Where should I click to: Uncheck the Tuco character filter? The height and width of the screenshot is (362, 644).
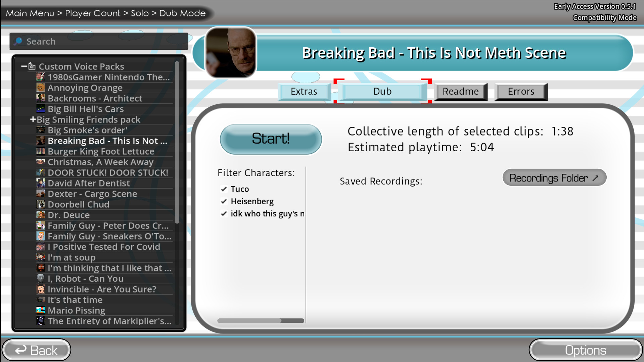point(224,189)
